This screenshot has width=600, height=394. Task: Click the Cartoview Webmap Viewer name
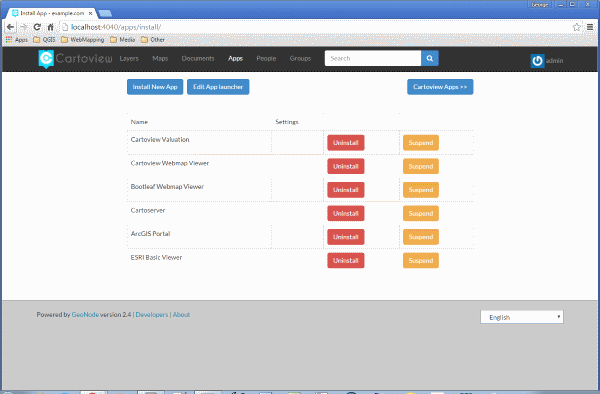(x=170, y=163)
